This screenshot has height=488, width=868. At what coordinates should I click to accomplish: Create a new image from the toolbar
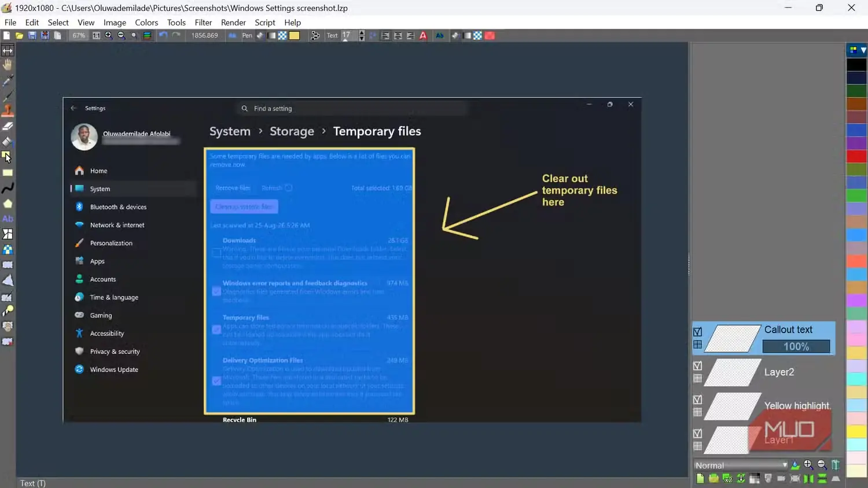click(x=6, y=36)
